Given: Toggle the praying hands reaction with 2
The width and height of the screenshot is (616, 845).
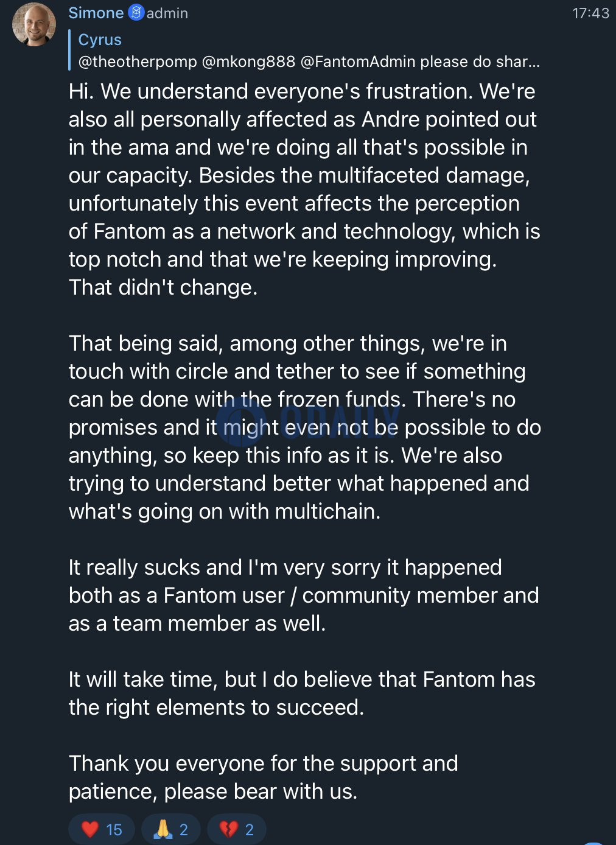Looking at the screenshot, I should (170, 829).
